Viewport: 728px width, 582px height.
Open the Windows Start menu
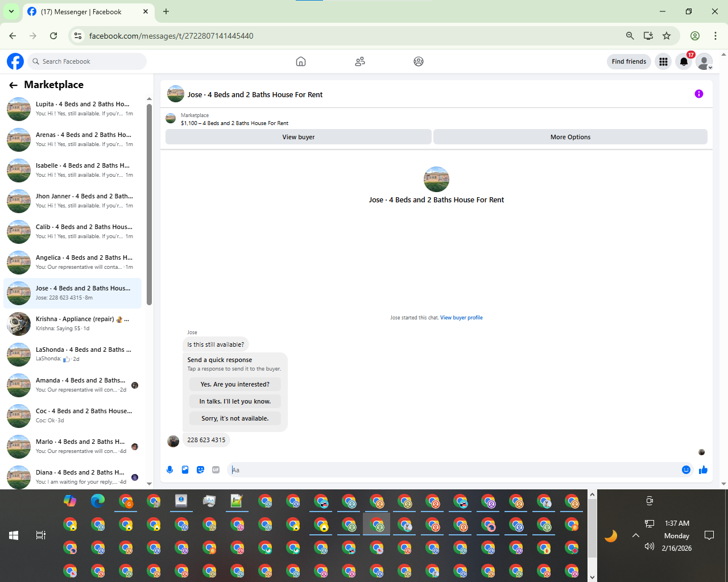(x=14, y=535)
